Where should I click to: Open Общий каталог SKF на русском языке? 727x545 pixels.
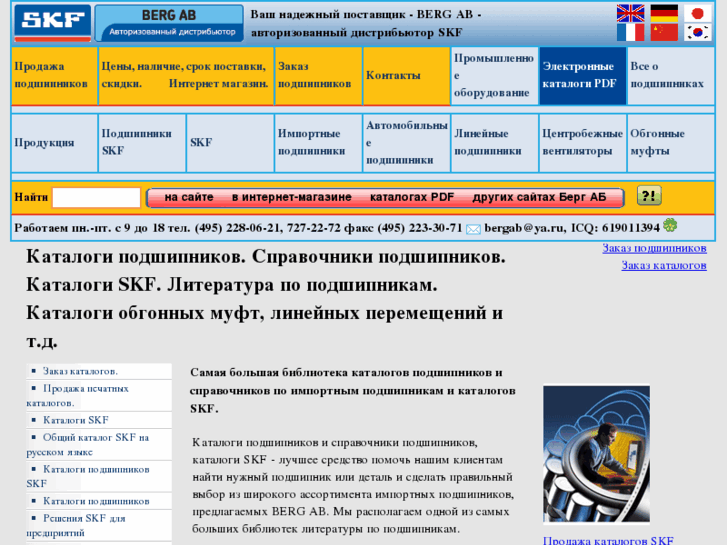[88, 444]
